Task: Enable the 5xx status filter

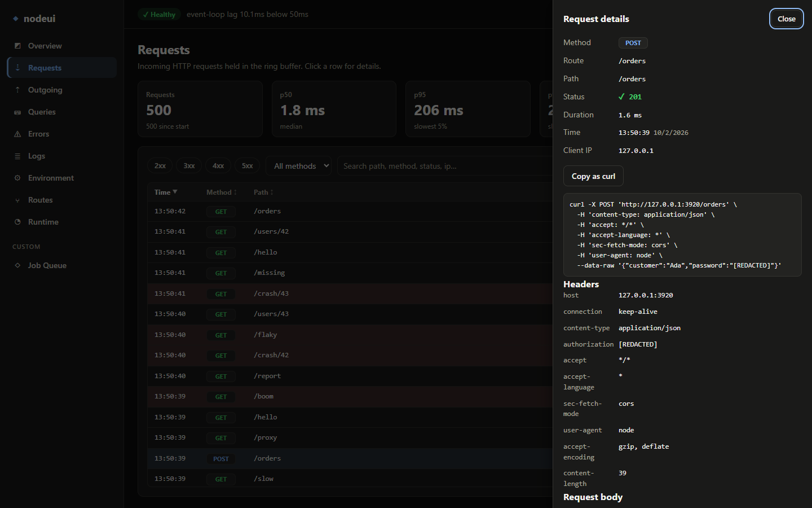Action: pyautogui.click(x=247, y=165)
